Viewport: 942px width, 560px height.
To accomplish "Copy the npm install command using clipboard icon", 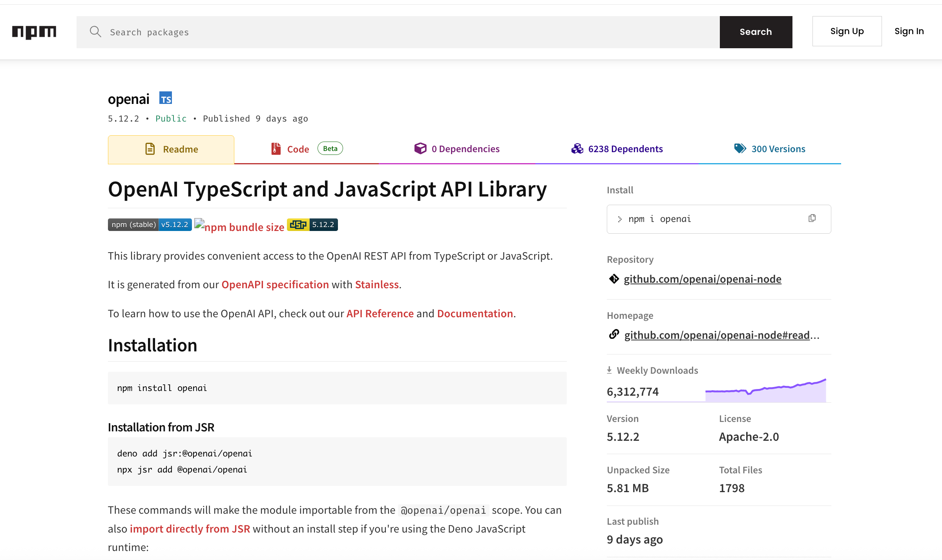I will point(812,218).
